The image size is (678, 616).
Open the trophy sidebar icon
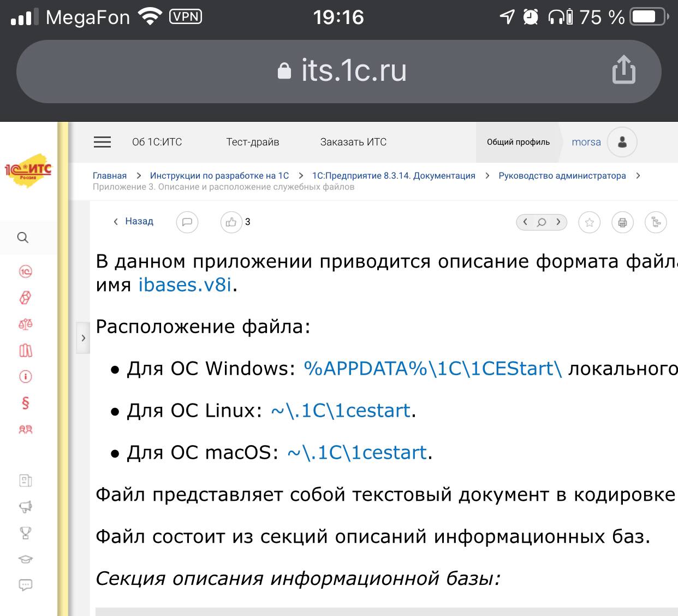click(x=26, y=533)
